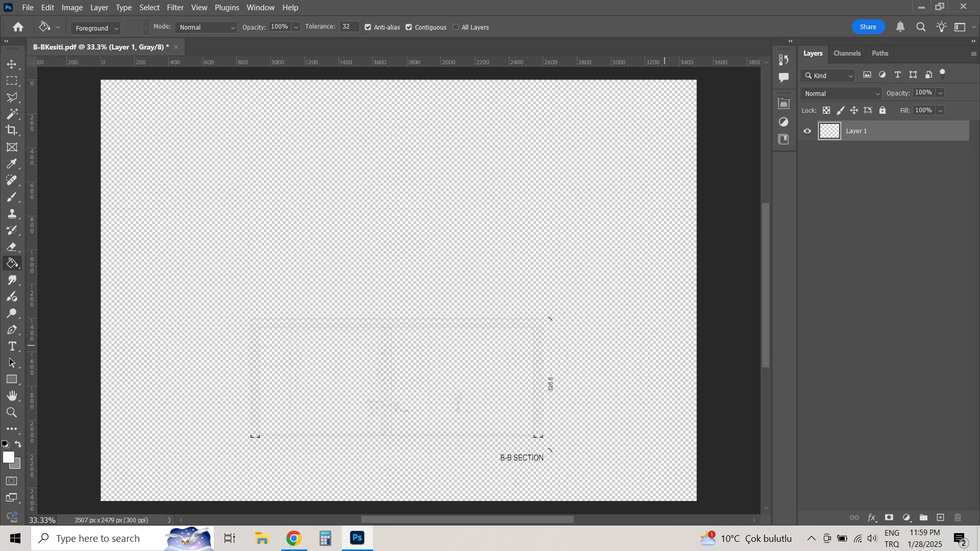Create a new layer icon
Viewport: 980px width, 551px height.
[941, 518]
